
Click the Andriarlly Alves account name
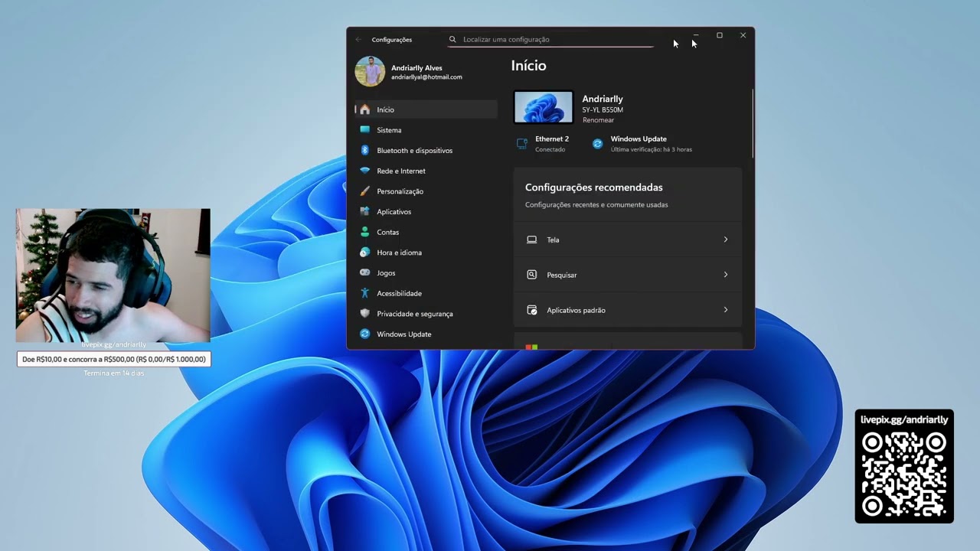click(416, 68)
